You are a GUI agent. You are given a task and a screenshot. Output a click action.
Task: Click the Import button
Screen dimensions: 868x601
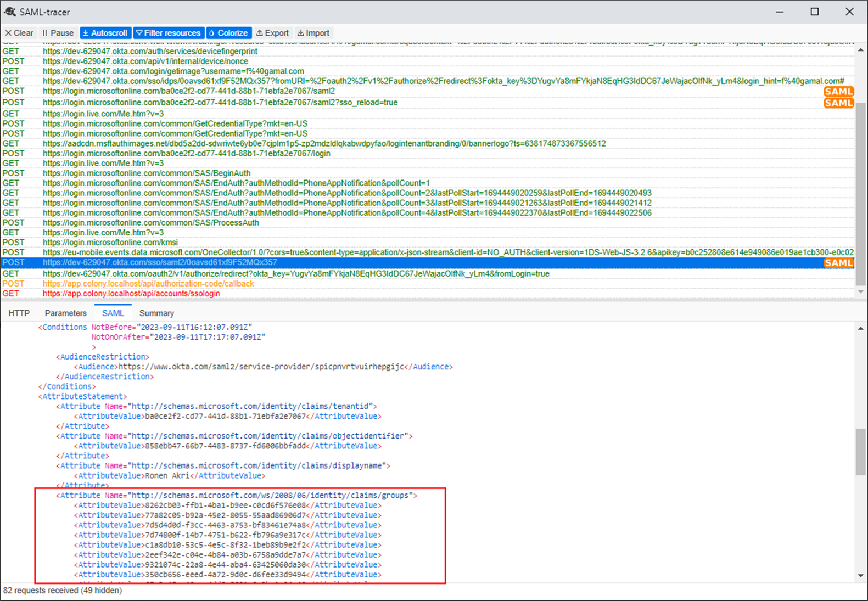click(x=313, y=33)
